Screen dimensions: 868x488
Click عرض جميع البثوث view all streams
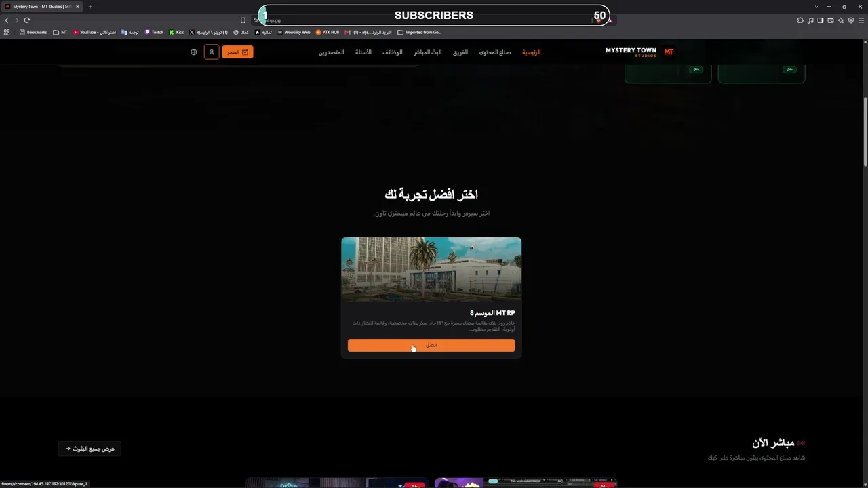pyautogui.click(x=90, y=449)
